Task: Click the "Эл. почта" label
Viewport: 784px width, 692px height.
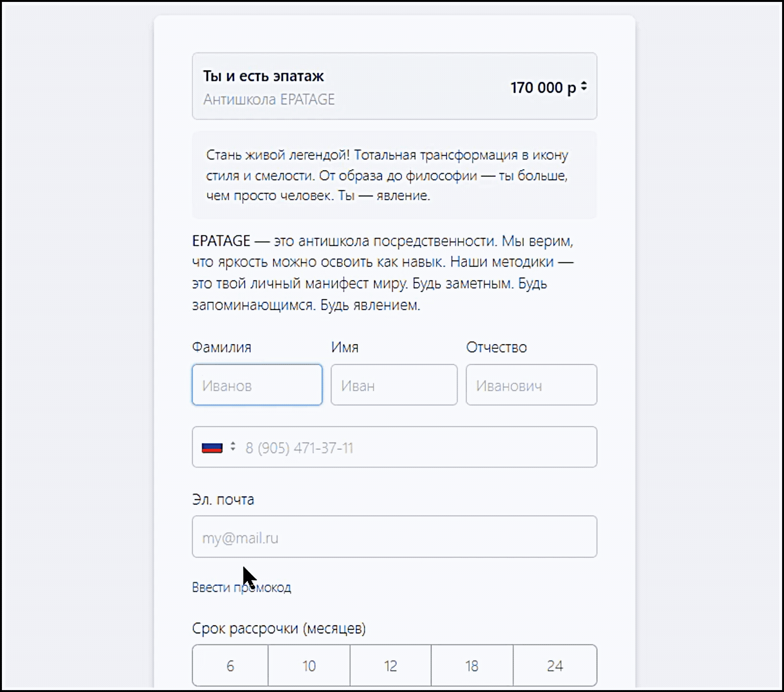Action: tap(223, 499)
